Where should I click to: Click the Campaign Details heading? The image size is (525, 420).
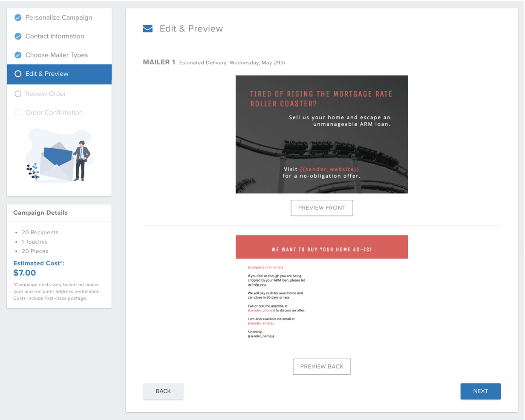(x=40, y=213)
